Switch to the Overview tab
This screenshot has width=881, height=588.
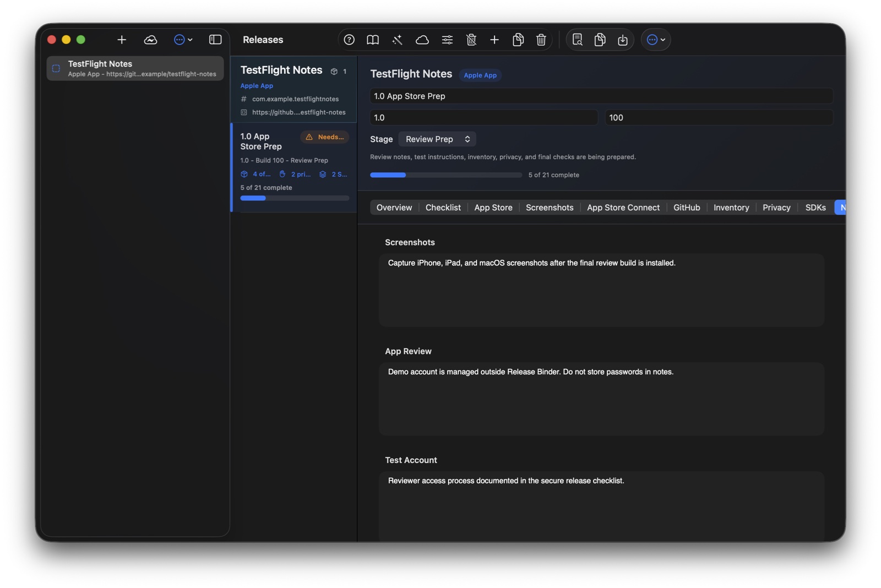click(394, 208)
